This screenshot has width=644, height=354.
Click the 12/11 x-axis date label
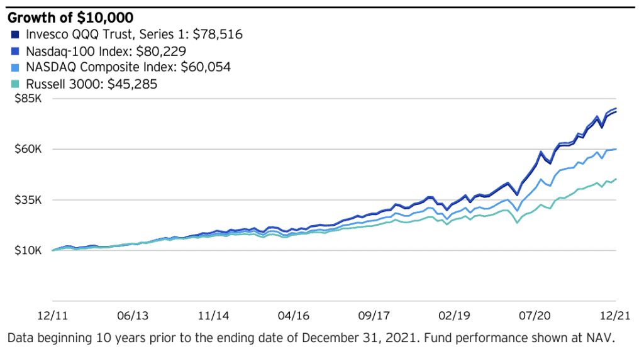click(x=53, y=316)
